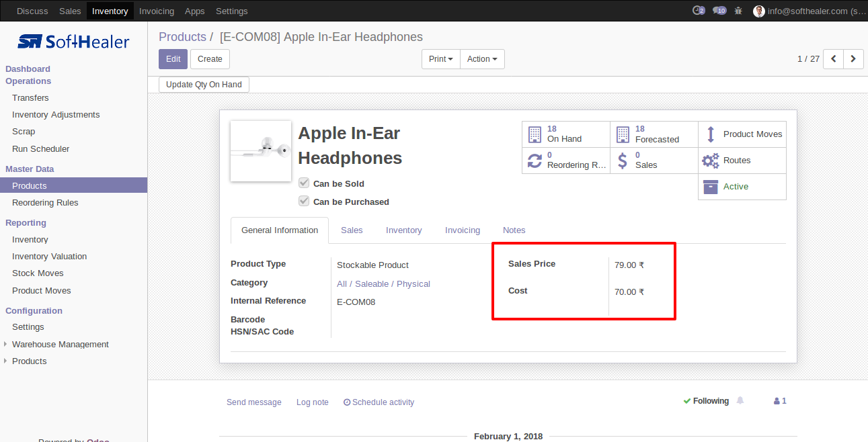Open the Apps menu in the top bar

tap(195, 11)
